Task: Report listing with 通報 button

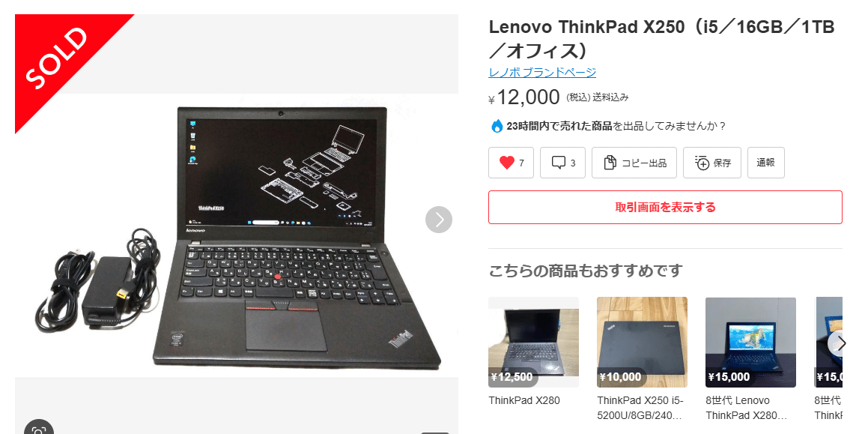Action: 765,163
